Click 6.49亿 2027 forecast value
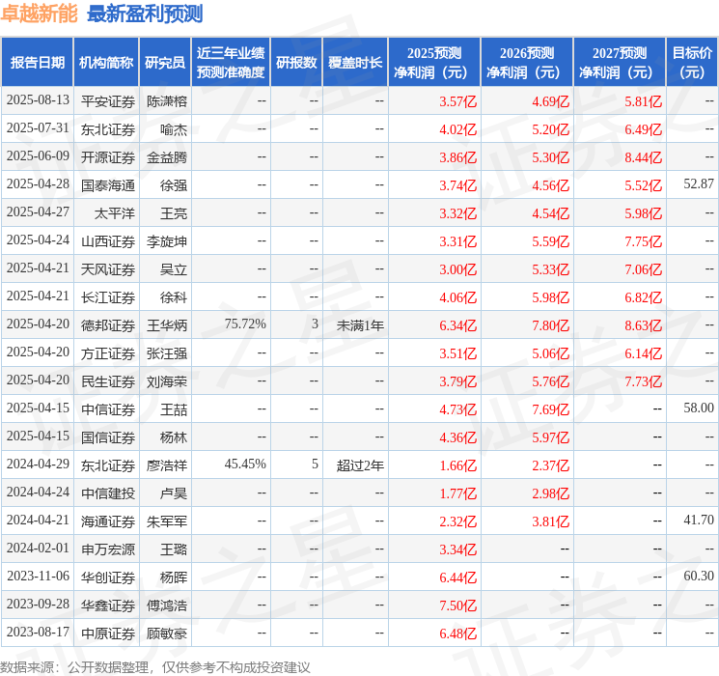Screen dimensions: 719x676 pyautogui.click(x=643, y=129)
